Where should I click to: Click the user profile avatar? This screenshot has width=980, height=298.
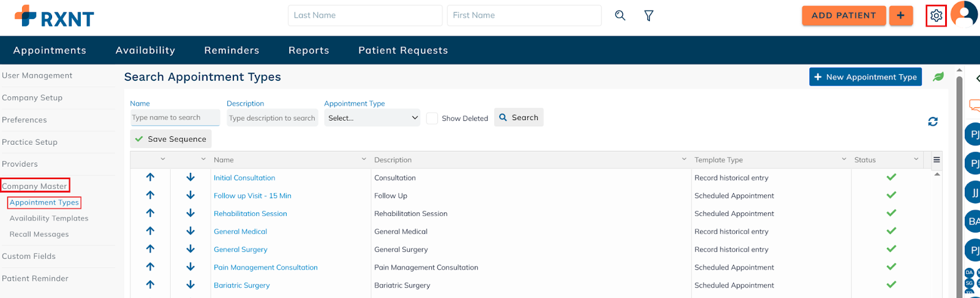964,15
